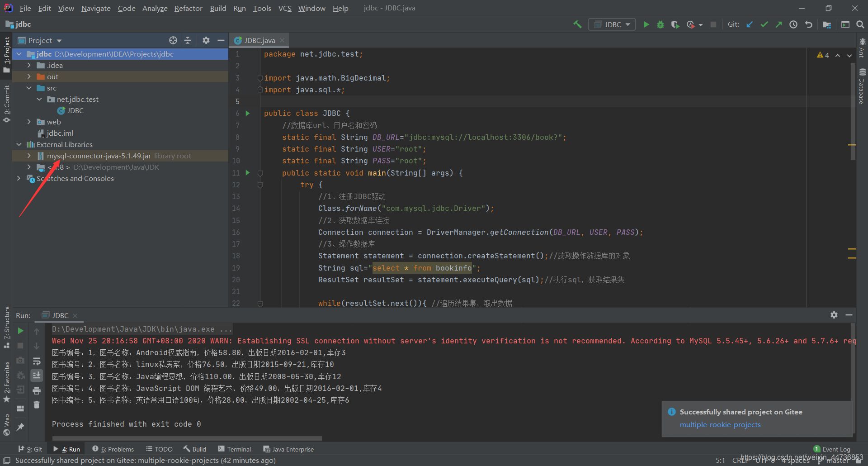Open the Database side tool window
The image size is (868, 466).
tap(862, 86)
